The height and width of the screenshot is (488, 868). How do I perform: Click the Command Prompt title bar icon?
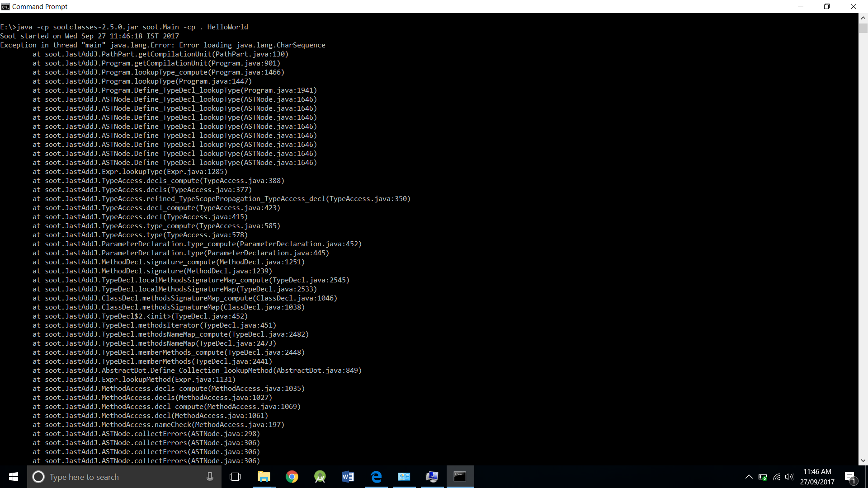(5, 6)
